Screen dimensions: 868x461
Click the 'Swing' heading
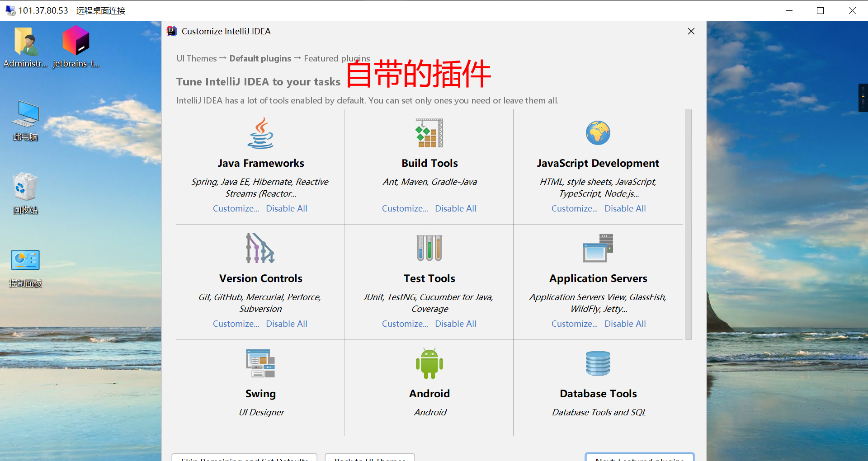[260, 394]
